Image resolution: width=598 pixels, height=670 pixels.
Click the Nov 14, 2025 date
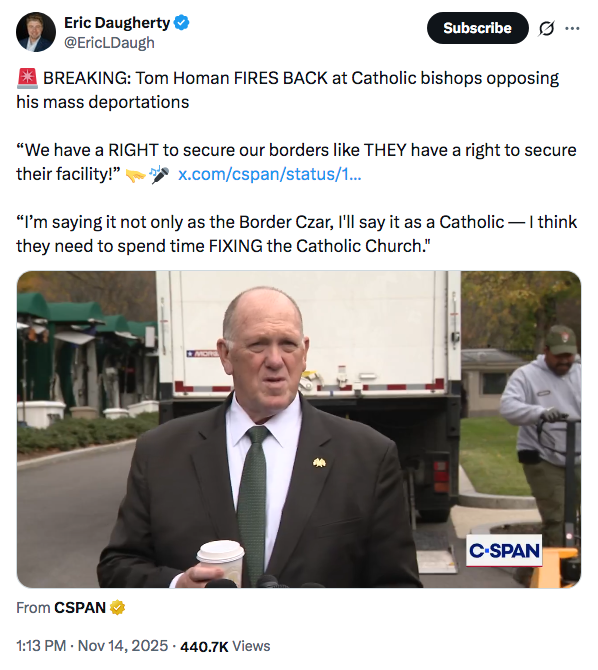coord(123,646)
